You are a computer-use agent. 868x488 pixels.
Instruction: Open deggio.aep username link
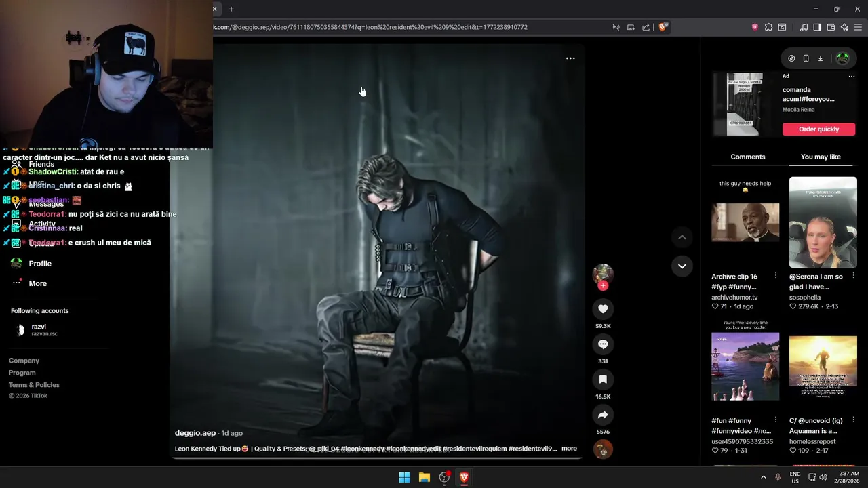coord(195,433)
